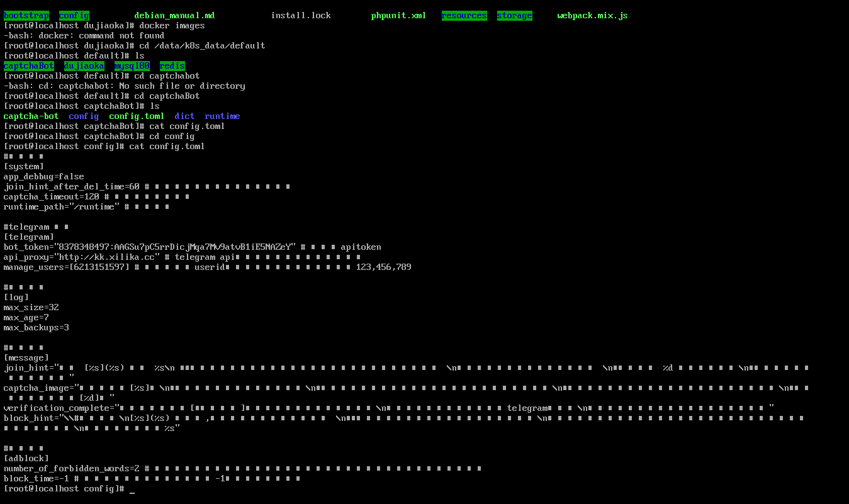Click the blinking cursor at final prompt

tap(132, 490)
